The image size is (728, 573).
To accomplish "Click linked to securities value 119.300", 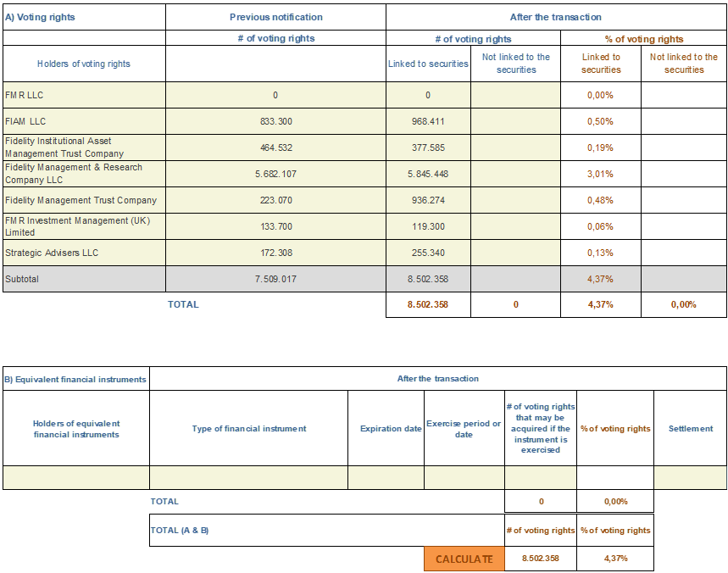I will pyautogui.click(x=428, y=226).
